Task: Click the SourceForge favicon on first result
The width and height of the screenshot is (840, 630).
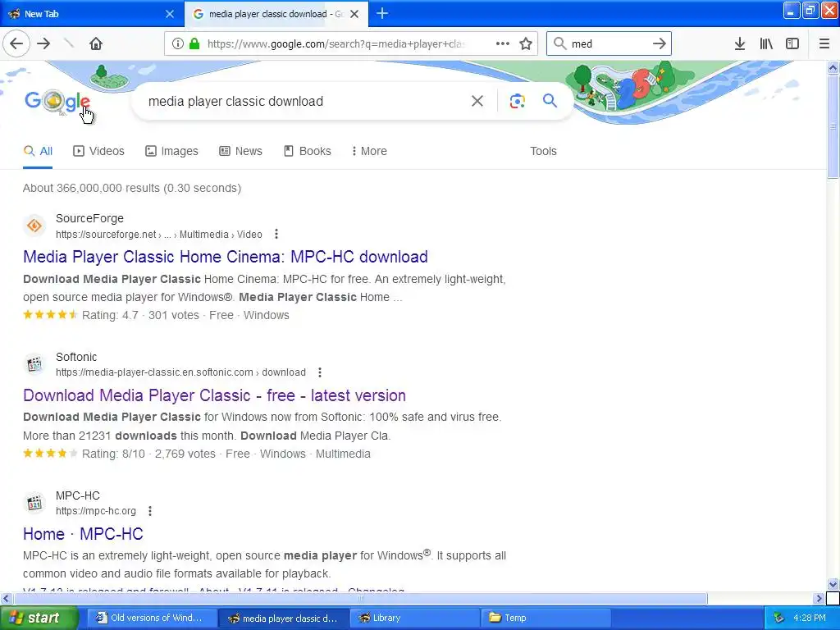Action: click(34, 226)
